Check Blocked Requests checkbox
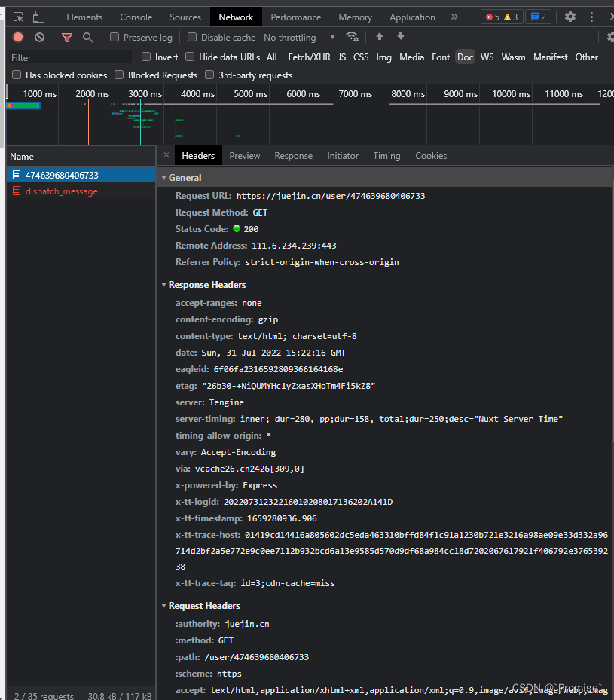Viewport: 614px width, 700px height. tap(119, 75)
